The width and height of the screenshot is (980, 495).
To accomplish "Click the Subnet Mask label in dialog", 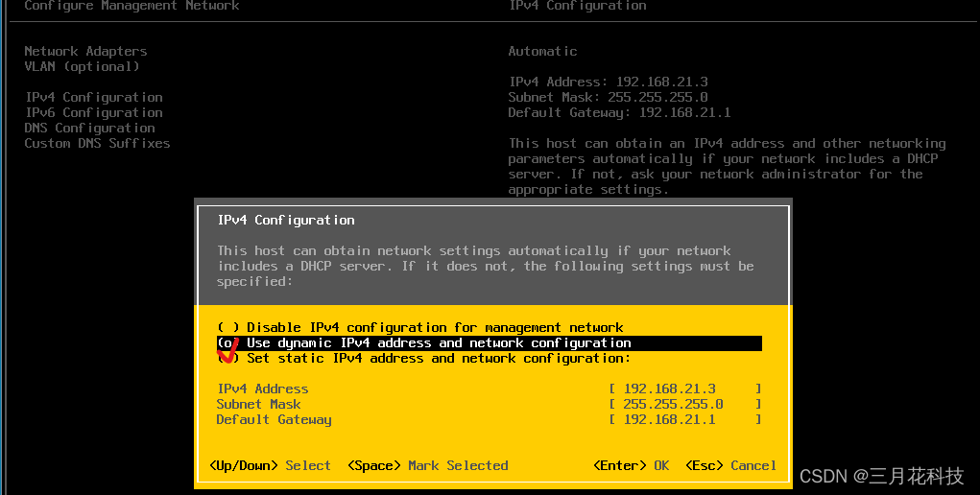I will [x=259, y=405].
